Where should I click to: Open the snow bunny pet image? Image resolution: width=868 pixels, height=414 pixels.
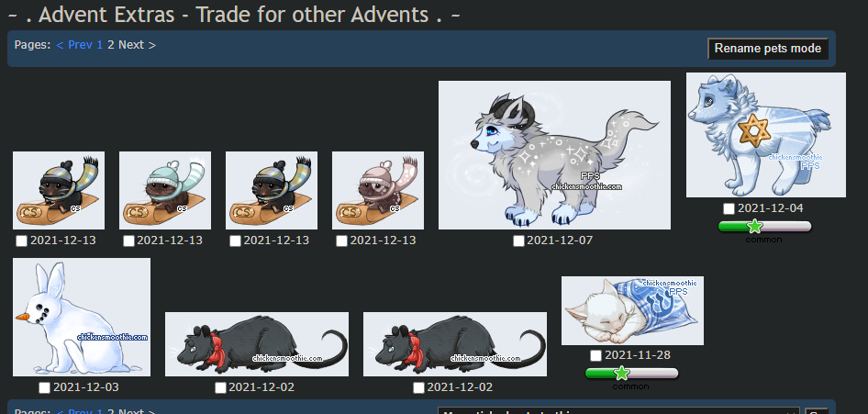tap(82, 317)
